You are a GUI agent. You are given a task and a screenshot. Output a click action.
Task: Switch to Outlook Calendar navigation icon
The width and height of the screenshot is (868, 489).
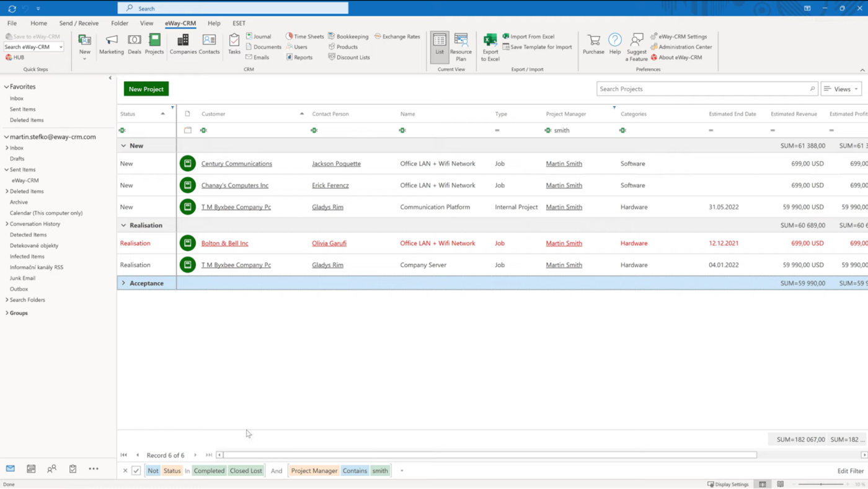(x=31, y=469)
